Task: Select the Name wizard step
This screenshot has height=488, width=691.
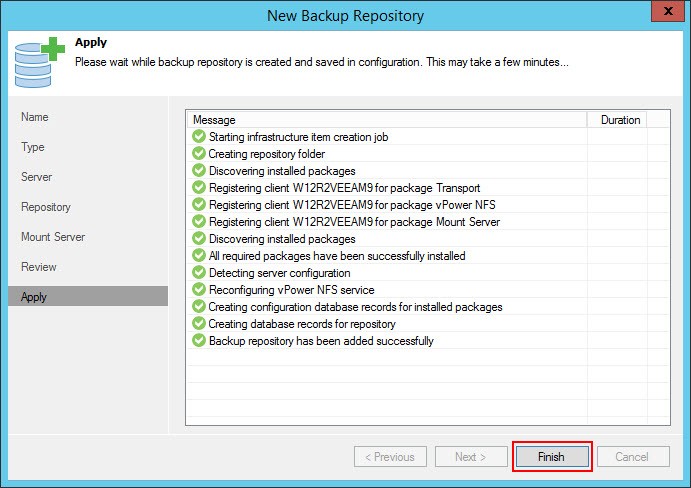Action: (x=35, y=117)
